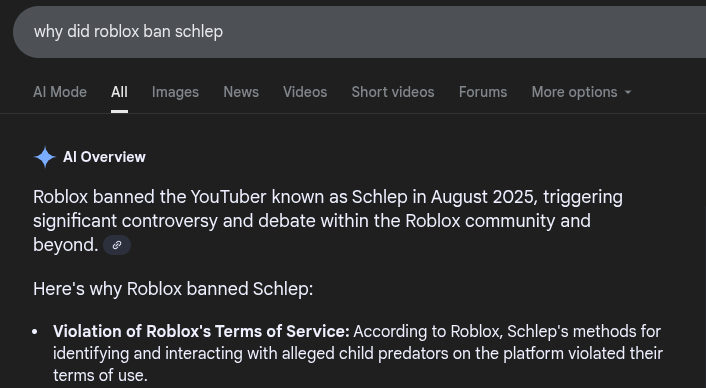This screenshot has width=706, height=388.
Task: Switch to the AI Mode tab
Action: click(60, 92)
